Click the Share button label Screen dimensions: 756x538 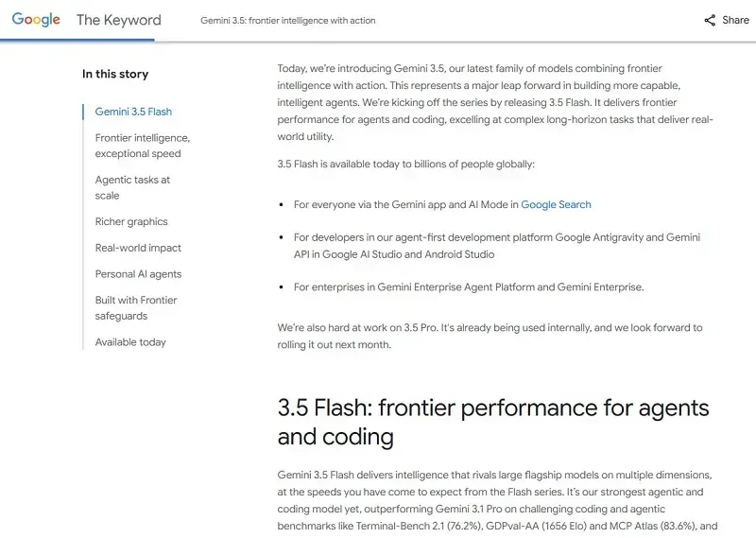click(735, 20)
